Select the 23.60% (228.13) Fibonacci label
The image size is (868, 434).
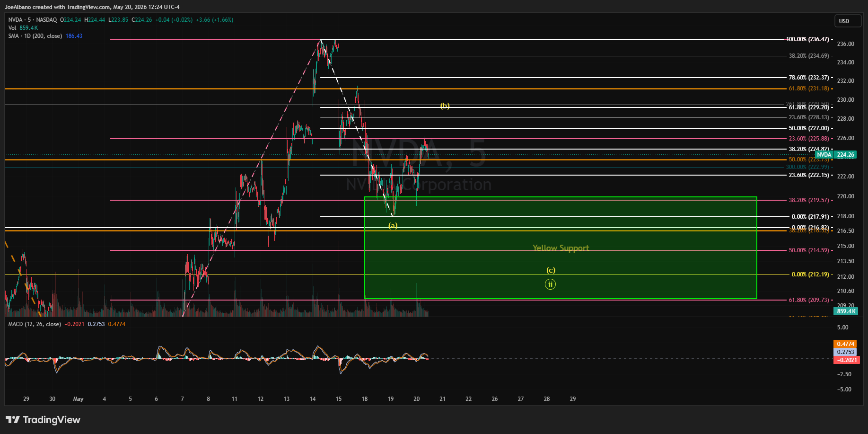pyautogui.click(x=809, y=117)
